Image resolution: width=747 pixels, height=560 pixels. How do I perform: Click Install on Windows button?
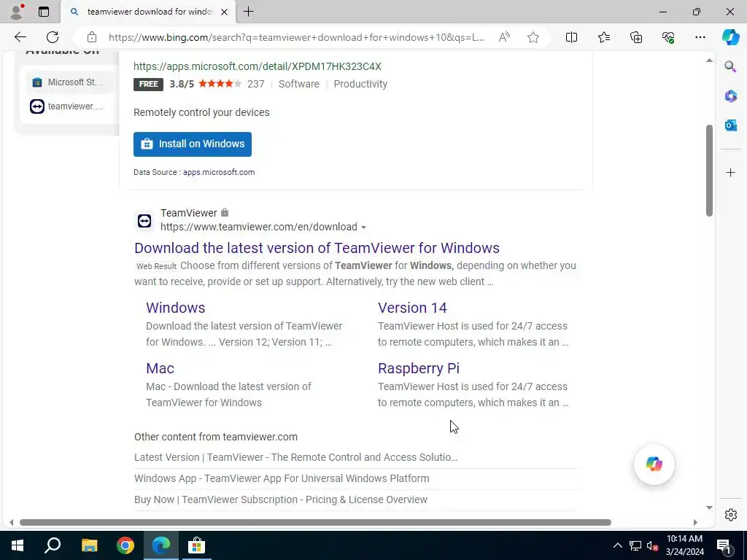pos(193,144)
